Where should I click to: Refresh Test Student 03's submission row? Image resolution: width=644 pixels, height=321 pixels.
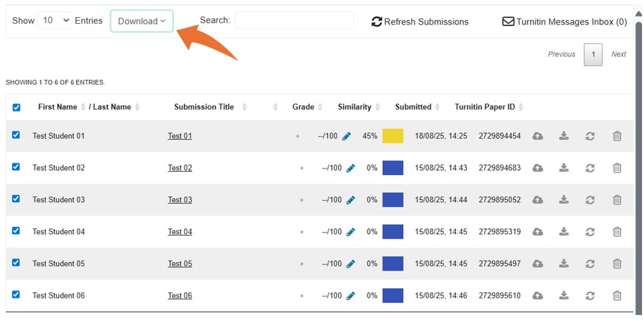tap(590, 200)
